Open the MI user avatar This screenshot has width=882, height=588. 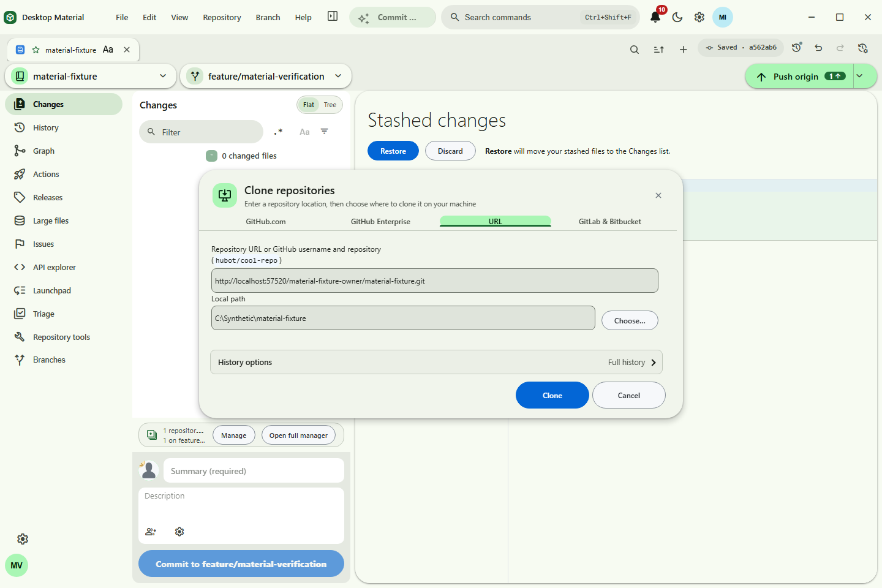[723, 17]
